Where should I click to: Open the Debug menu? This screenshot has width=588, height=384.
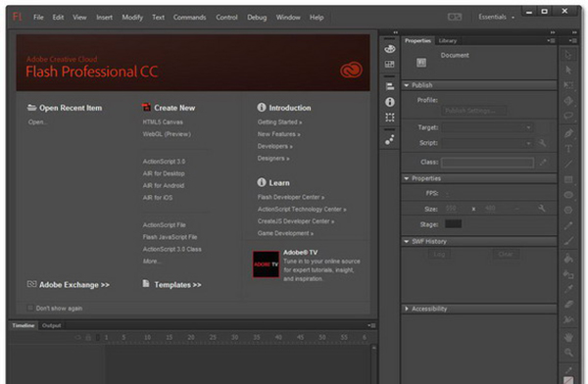click(257, 18)
